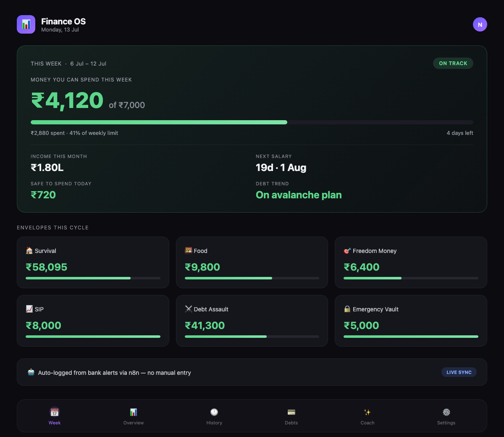504x437 pixels.
Task: Click the 'Survival' envelope label
Action: point(45,251)
